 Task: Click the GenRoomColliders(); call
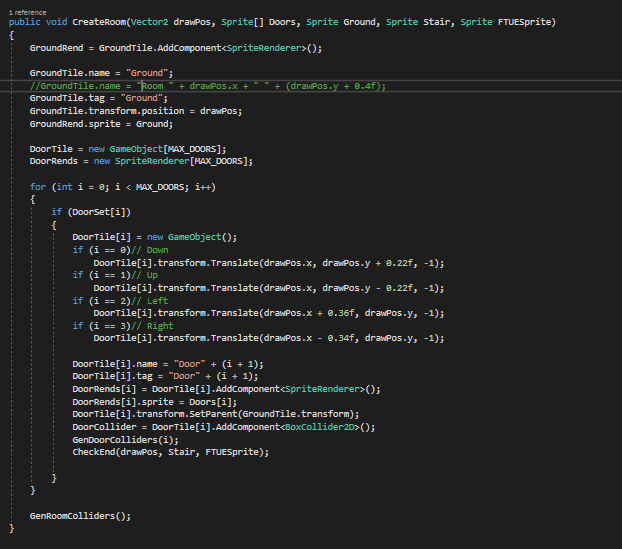click(80, 516)
